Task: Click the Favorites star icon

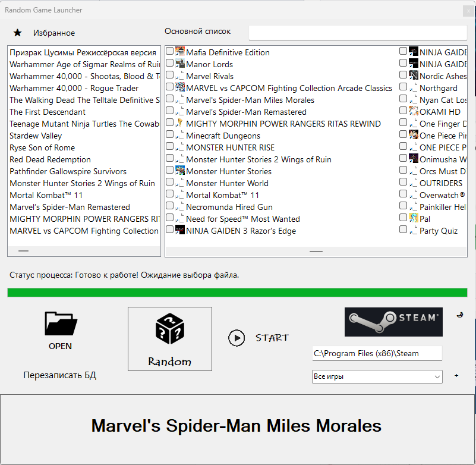Action: click(x=18, y=33)
